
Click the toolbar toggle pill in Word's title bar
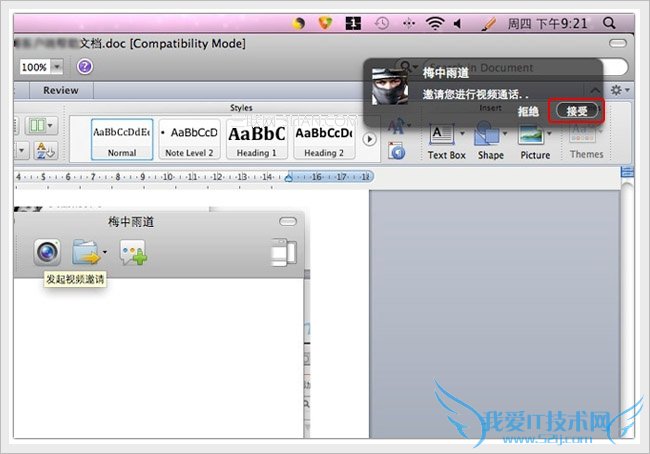618,43
